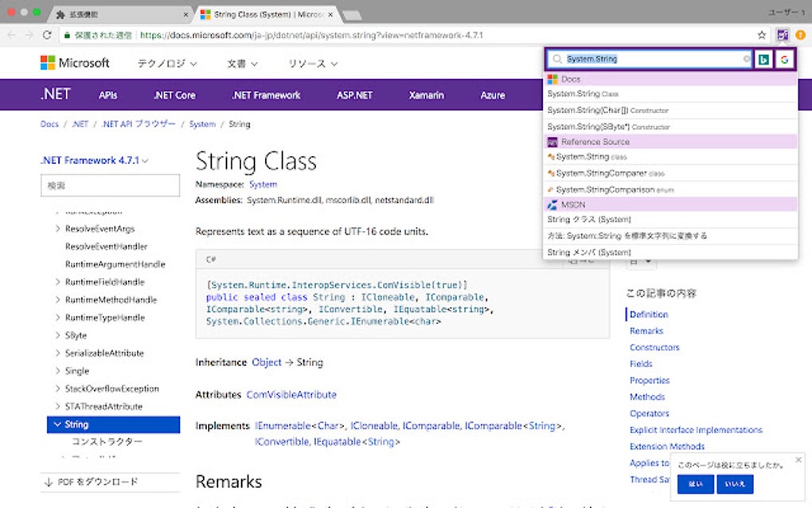Jump to Extension Methods in contents
Viewport: 812px width, 508px height.
pos(667,447)
